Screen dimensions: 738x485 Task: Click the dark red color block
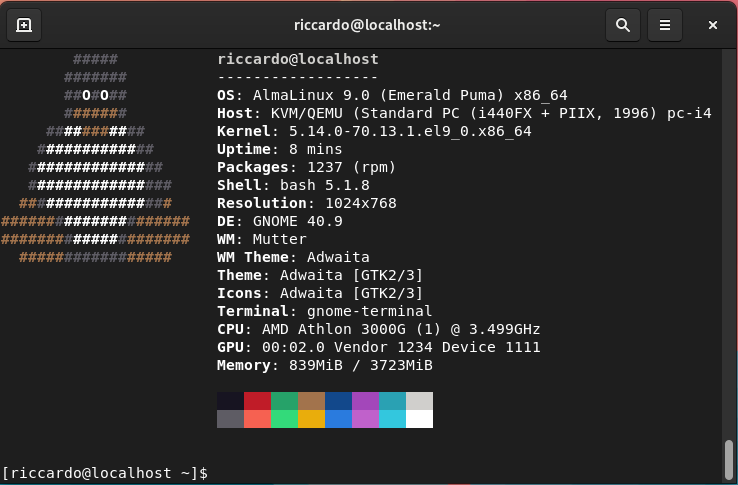[257, 401]
